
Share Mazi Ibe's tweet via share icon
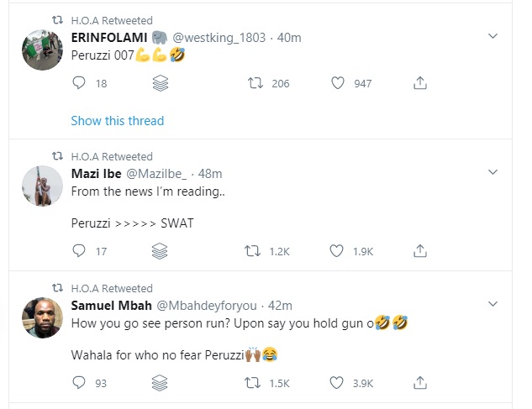coord(421,250)
